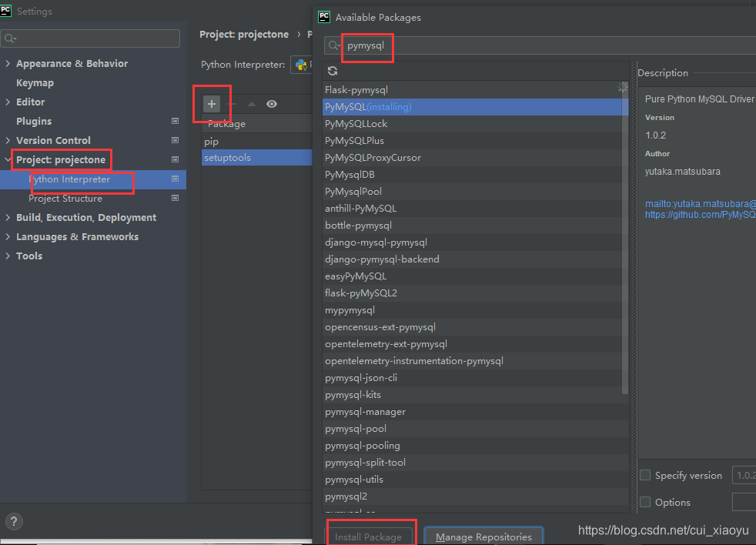Select opencensus-ext-pymysql in package list

476,327
